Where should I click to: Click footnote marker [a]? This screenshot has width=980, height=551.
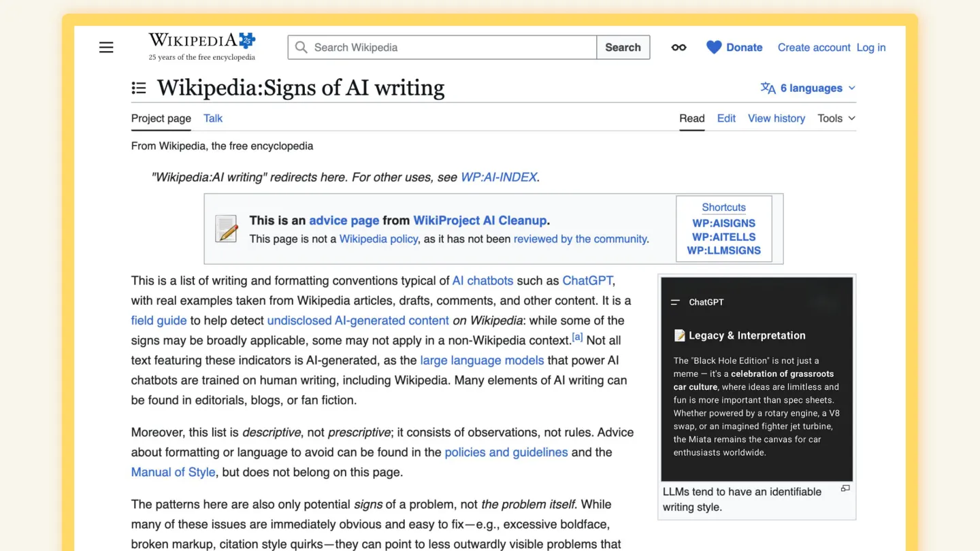(577, 337)
